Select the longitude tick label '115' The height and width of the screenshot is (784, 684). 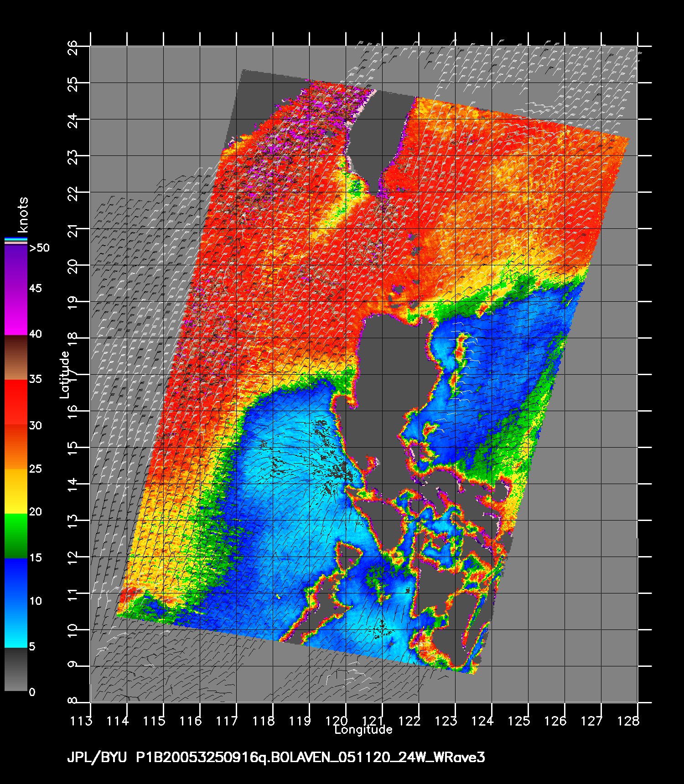154,721
